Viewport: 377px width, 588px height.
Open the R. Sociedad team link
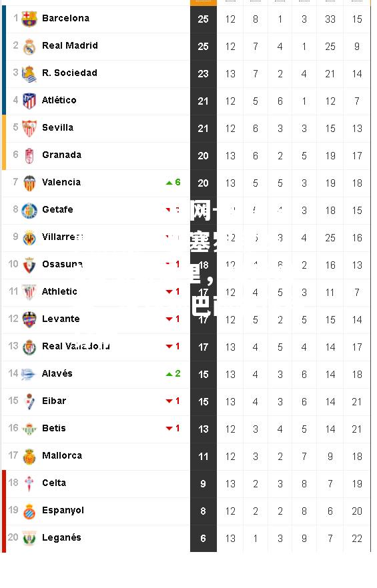(x=69, y=73)
